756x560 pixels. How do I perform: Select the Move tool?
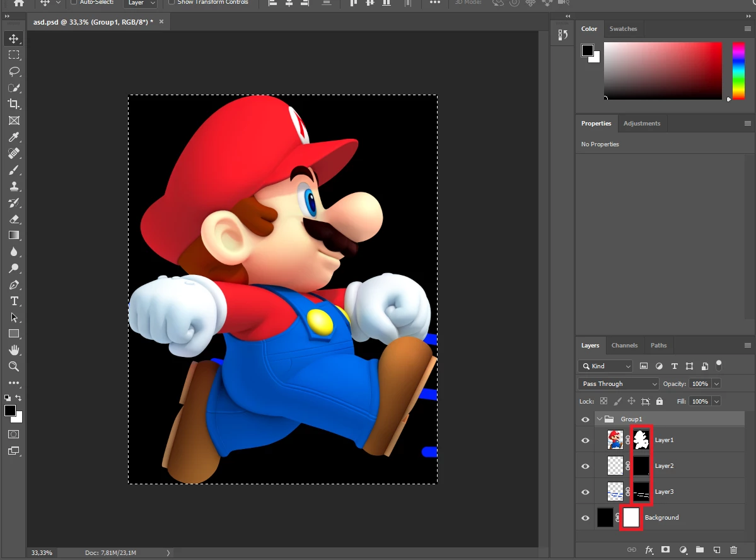click(14, 38)
